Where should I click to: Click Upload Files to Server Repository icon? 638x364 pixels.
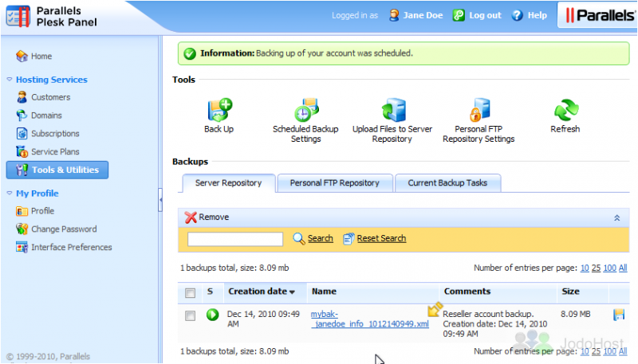click(x=393, y=110)
